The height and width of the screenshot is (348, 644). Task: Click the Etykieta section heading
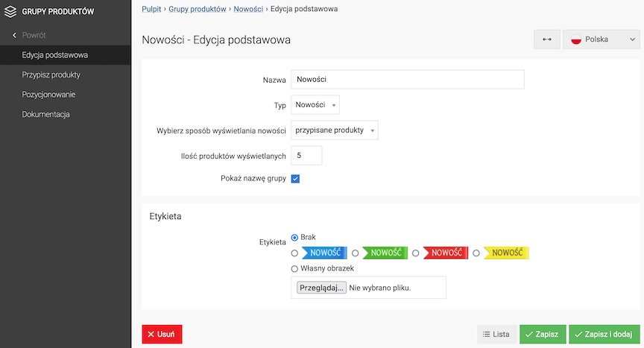[x=165, y=216]
